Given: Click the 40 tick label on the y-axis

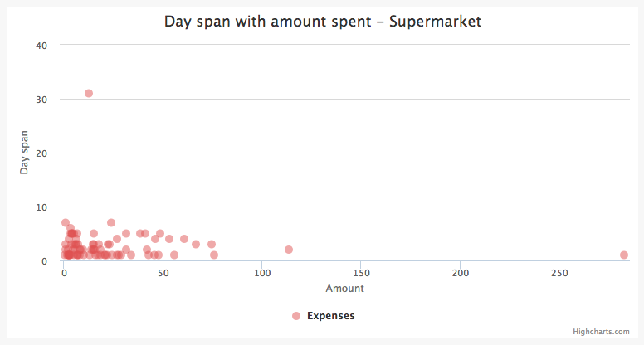Looking at the screenshot, I should pos(41,45).
